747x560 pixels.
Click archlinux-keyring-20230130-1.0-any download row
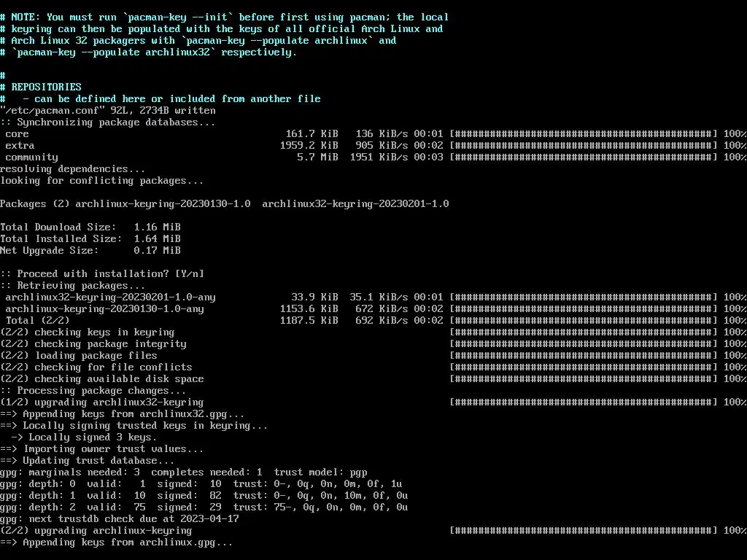[376, 309]
